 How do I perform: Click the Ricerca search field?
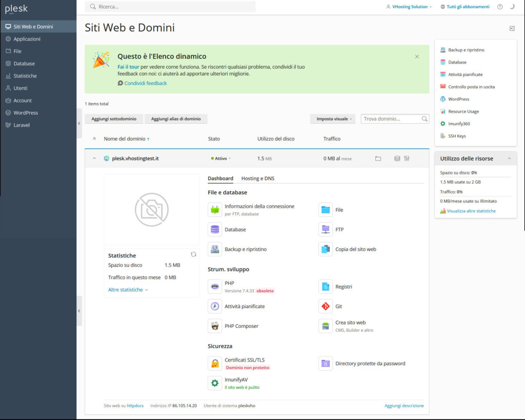170,7
